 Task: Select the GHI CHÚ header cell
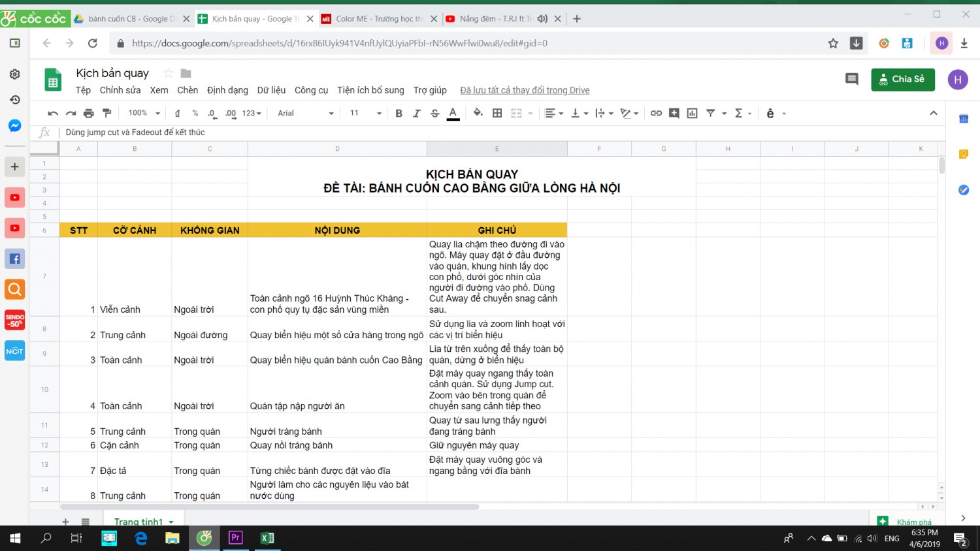(497, 230)
